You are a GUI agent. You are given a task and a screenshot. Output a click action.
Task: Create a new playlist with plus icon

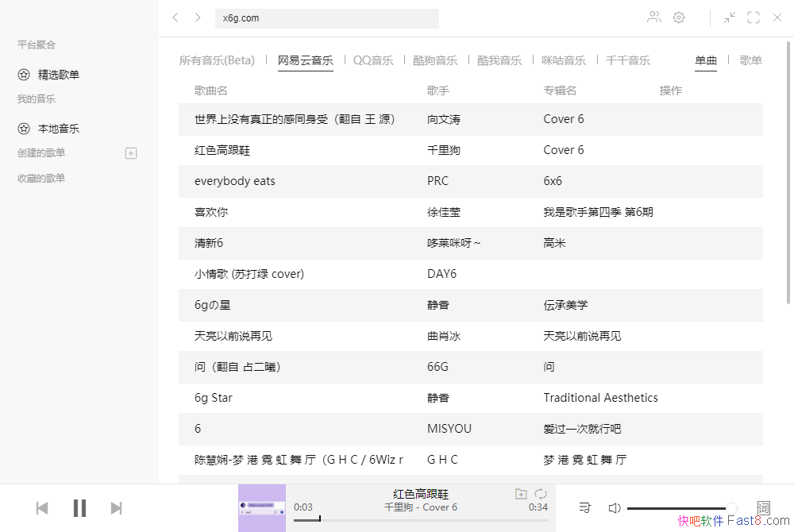point(132,153)
